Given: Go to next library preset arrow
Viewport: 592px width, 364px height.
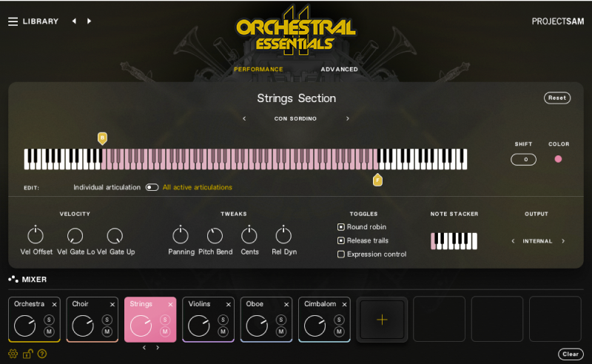Looking at the screenshot, I should 89,21.
